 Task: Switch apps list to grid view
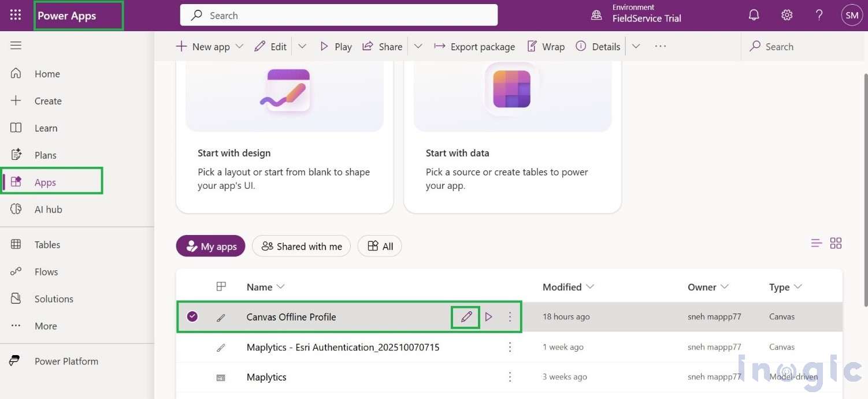point(836,243)
